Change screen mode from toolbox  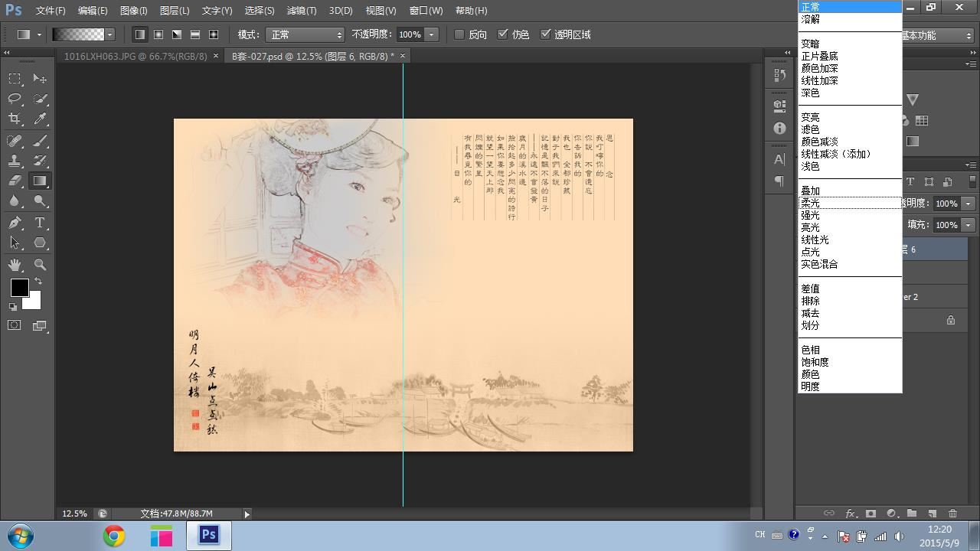40,325
